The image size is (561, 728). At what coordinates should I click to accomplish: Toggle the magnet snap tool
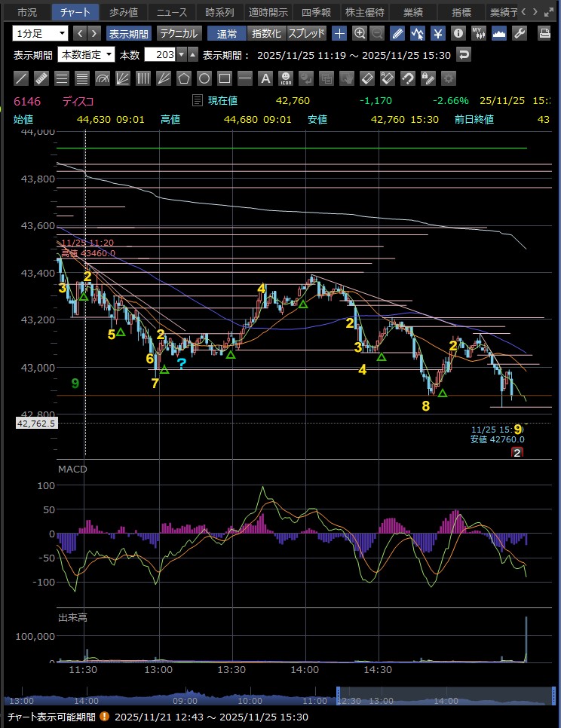click(407, 78)
